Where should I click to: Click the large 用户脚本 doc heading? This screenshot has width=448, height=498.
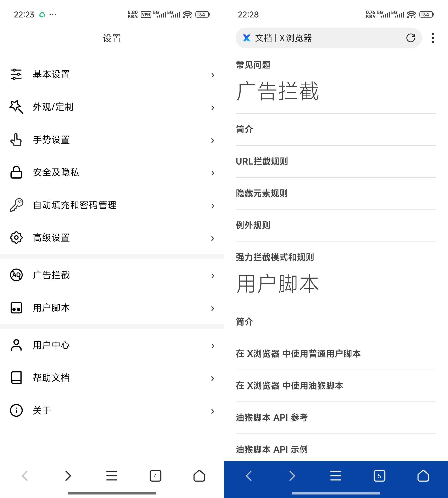(278, 284)
